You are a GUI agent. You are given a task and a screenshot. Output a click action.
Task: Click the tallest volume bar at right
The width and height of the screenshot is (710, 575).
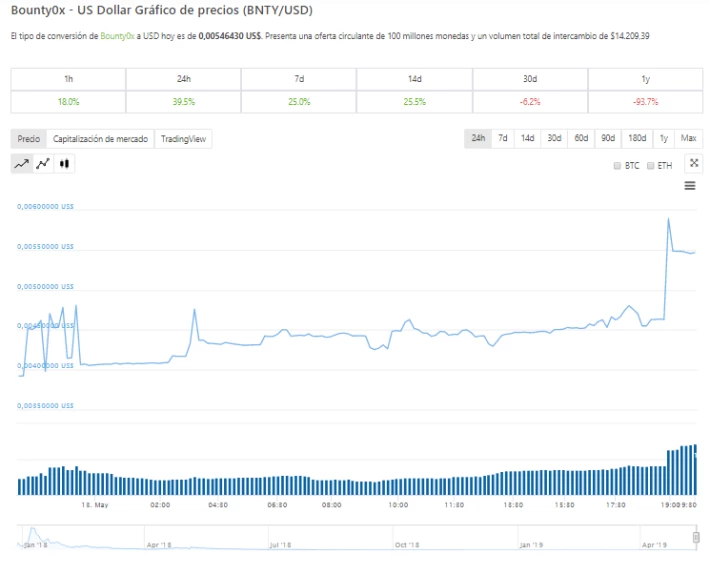(x=696, y=470)
